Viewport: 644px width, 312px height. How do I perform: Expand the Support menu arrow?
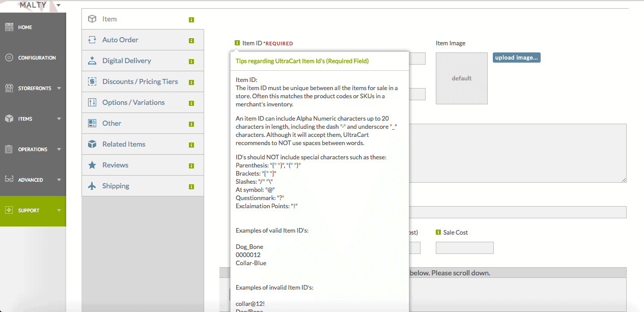pos(59,211)
